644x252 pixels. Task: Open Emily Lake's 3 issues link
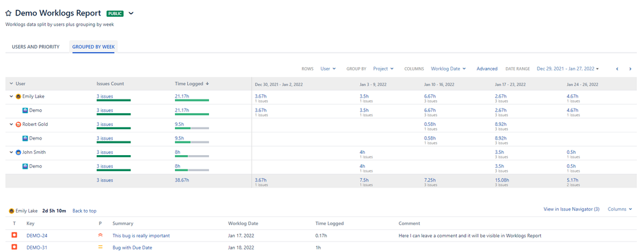[x=105, y=97]
